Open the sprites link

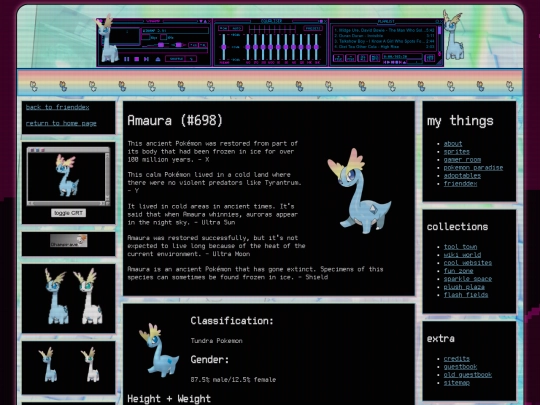click(x=457, y=152)
